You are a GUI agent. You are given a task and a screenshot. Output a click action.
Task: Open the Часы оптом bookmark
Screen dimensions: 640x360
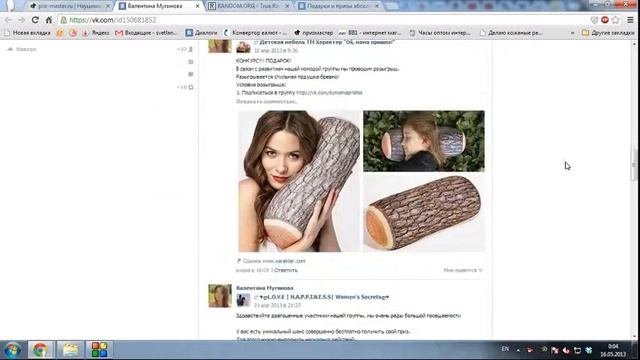tap(440, 33)
